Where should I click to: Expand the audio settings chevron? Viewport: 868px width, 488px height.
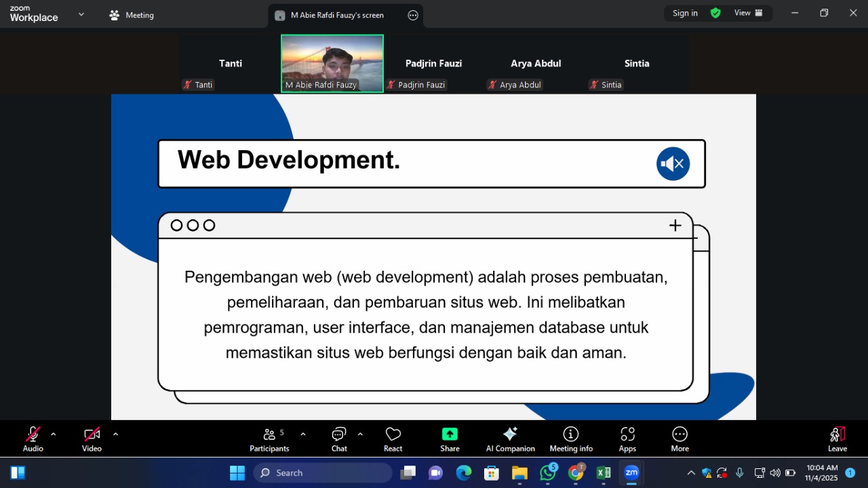[x=54, y=434]
